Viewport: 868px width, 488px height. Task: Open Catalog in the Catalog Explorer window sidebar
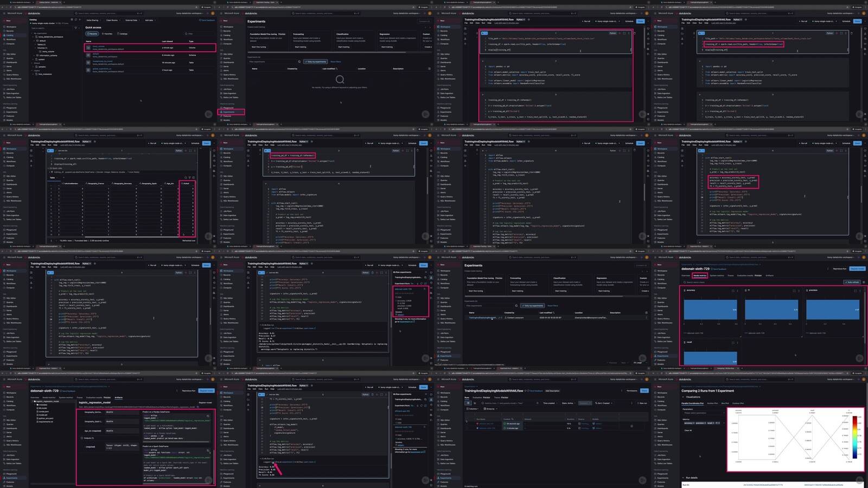click(x=9, y=35)
